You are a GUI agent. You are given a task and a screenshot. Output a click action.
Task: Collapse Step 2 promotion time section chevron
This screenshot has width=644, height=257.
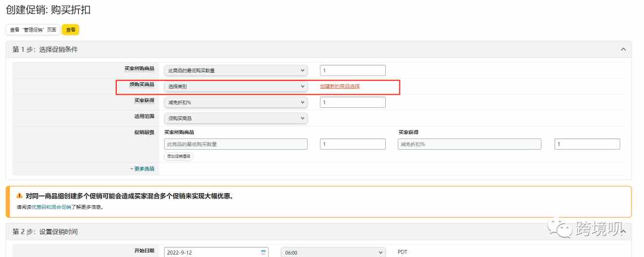click(623, 232)
